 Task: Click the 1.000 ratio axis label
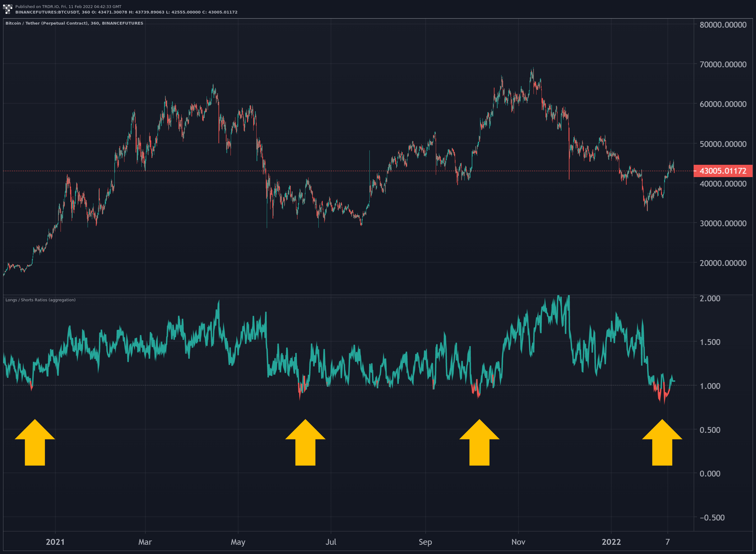[710, 386]
